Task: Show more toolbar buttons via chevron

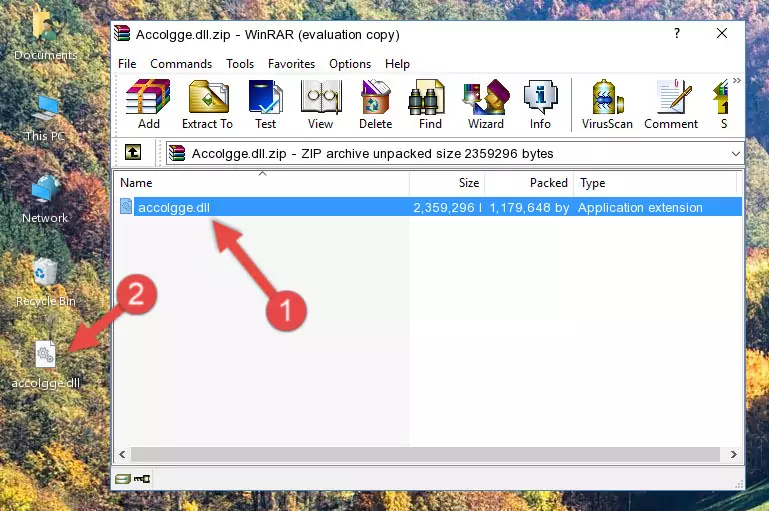Action: [x=737, y=81]
